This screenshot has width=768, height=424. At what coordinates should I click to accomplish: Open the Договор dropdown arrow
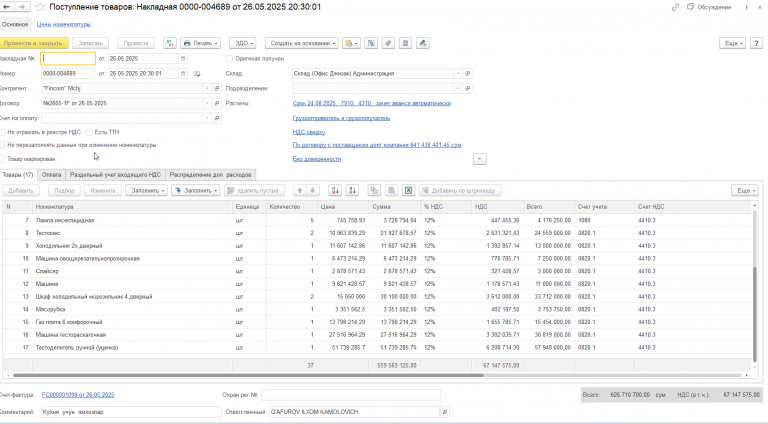point(207,103)
